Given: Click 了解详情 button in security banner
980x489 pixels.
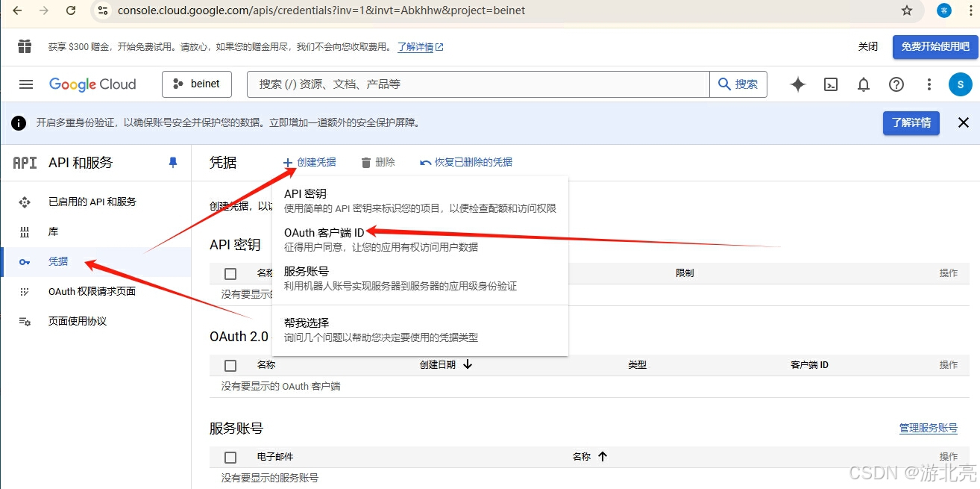Looking at the screenshot, I should click(911, 122).
